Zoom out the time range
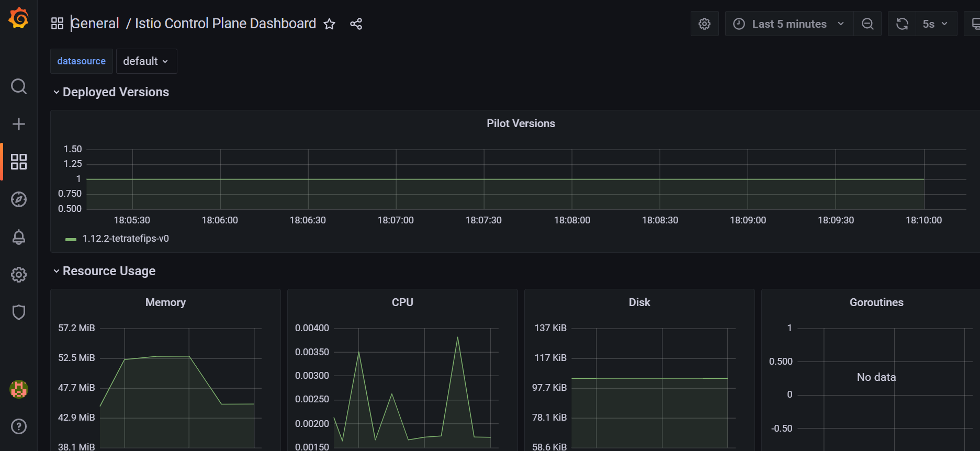This screenshot has width=980, height=451. (868, 24)
